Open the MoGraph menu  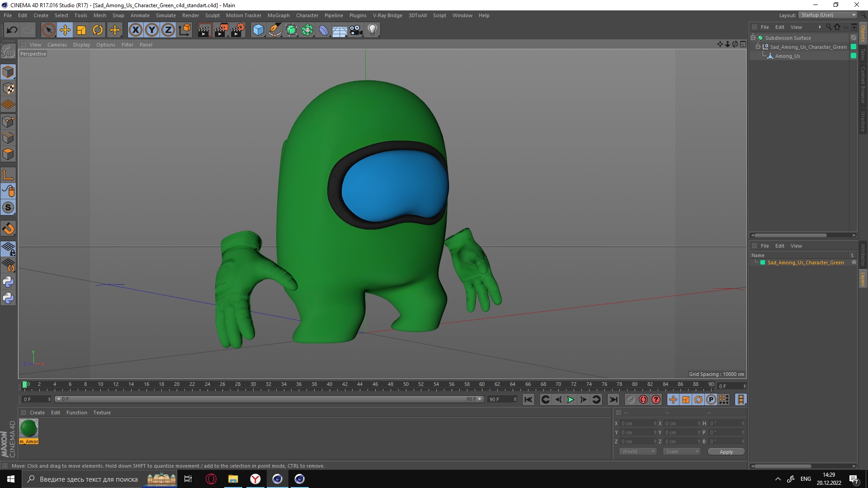[278, 15]
